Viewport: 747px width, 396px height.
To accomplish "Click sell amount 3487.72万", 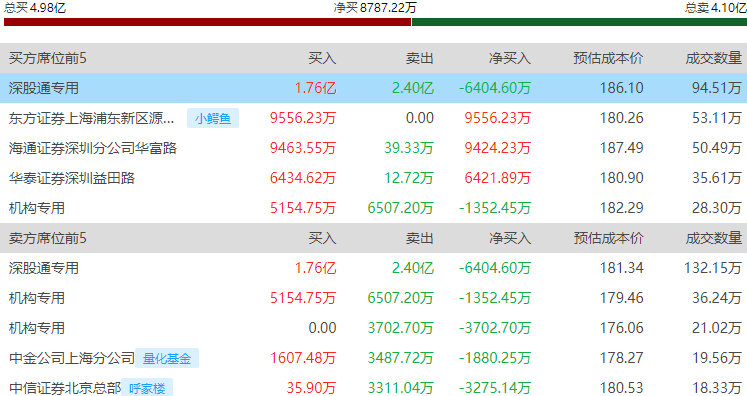I will [x=401, y=358].
